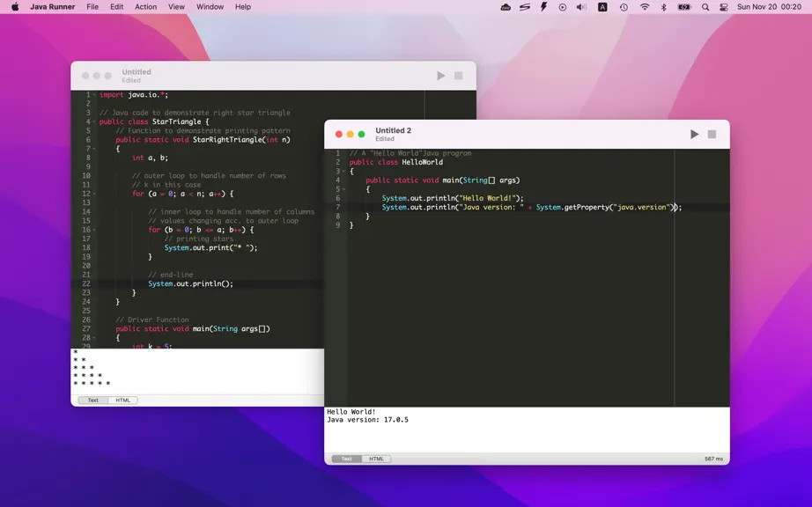This screenshot has height=507, width=812.
Task: Click the println("Hello World!") code line
Action: click(453, 198)
